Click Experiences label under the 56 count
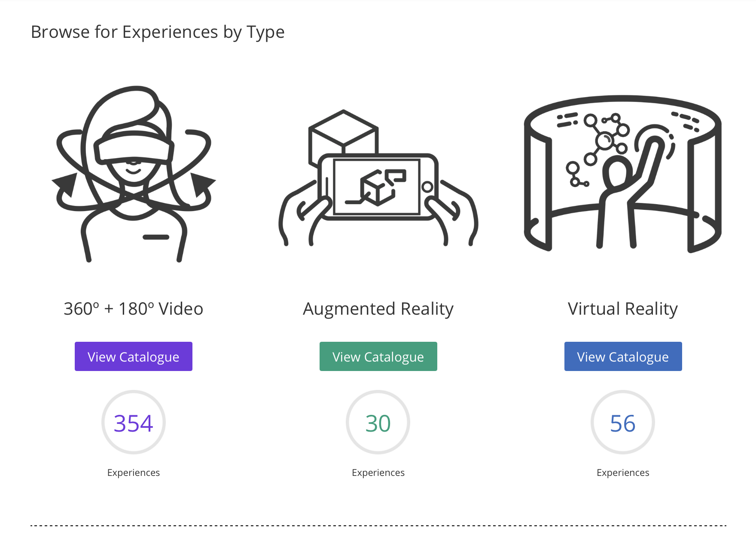This screenshot has width=756, height=552. pos(623,472)
